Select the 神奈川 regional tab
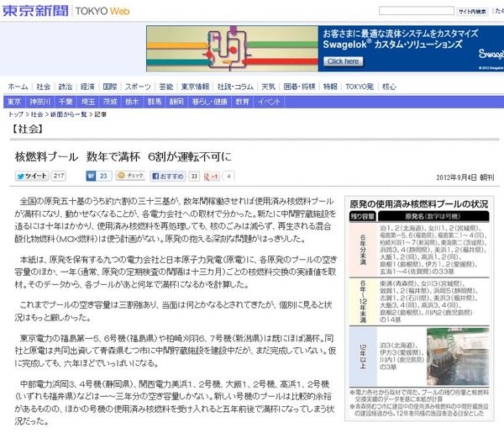504x433 pixels. click(40, 102)
